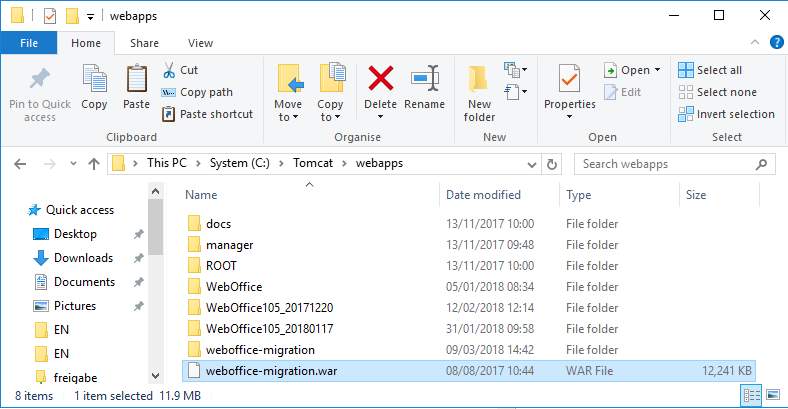
Task: Open Downloads in navigation pane
Action: pyautogui.click(x=83, y=258)
